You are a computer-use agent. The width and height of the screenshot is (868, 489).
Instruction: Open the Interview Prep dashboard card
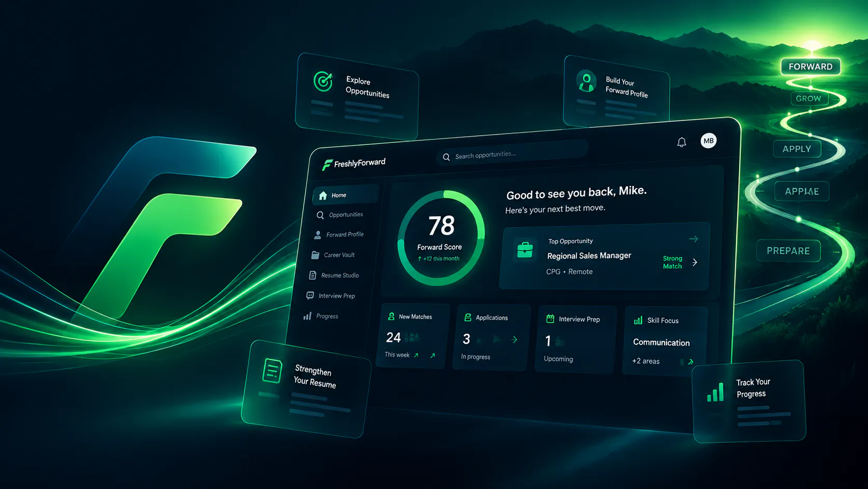click(575, 339)
